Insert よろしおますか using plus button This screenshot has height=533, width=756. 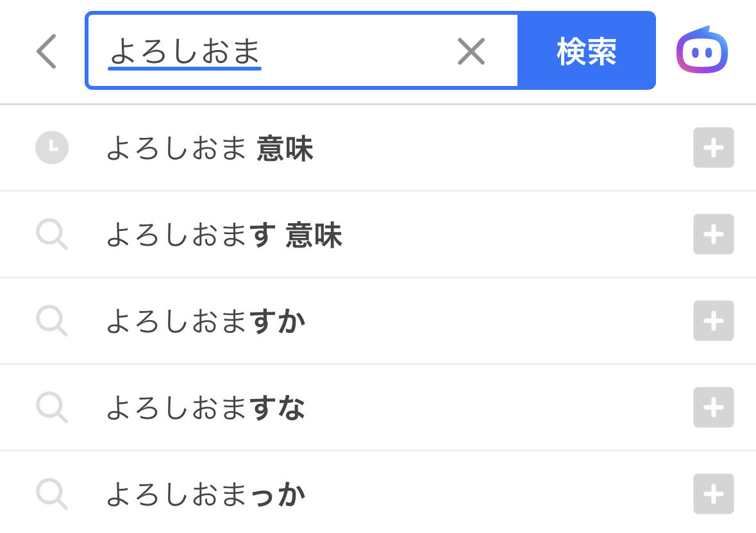(714, 321)
